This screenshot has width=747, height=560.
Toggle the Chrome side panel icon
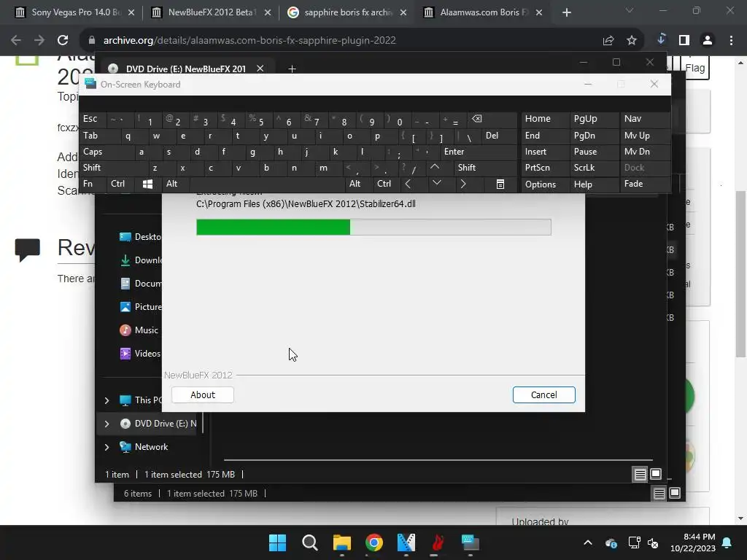click(x=684, y=41)
